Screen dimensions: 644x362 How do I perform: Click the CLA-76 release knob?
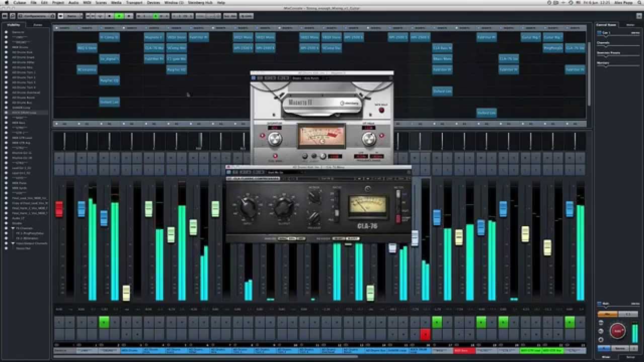tap(314, 218)
